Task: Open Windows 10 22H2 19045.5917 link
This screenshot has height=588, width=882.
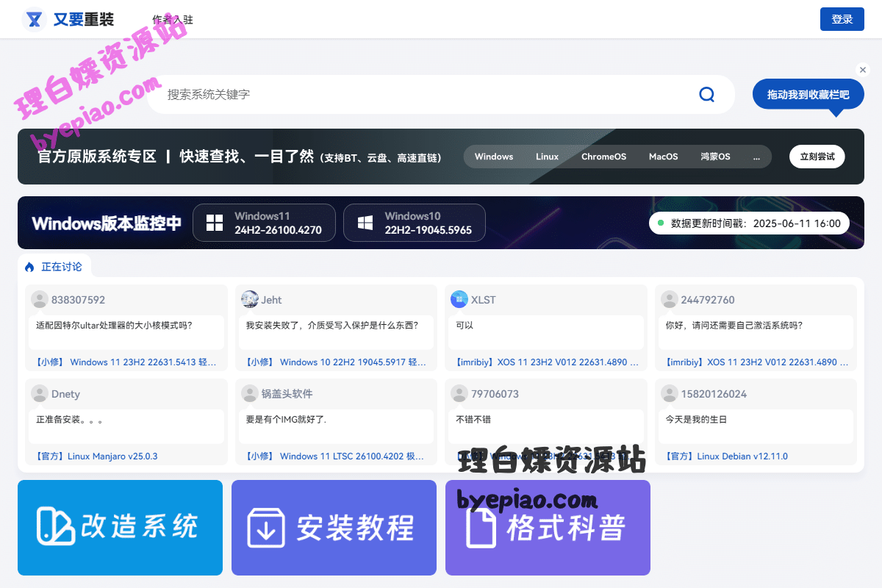Action: pos(336,362)
